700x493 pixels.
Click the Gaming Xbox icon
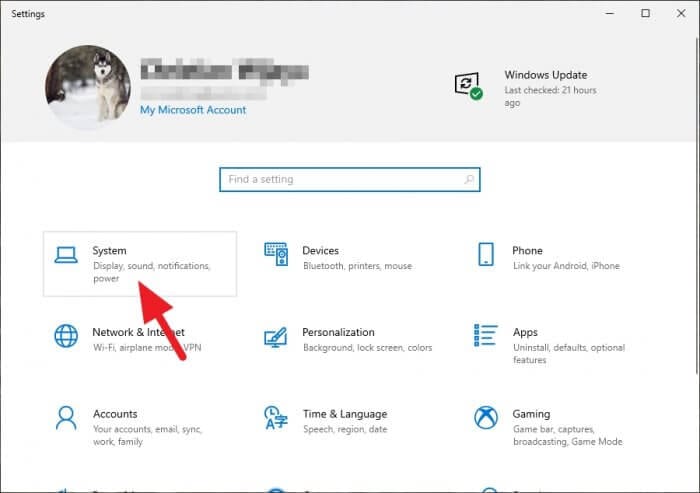pyautogui.click(x=486, y=418)
